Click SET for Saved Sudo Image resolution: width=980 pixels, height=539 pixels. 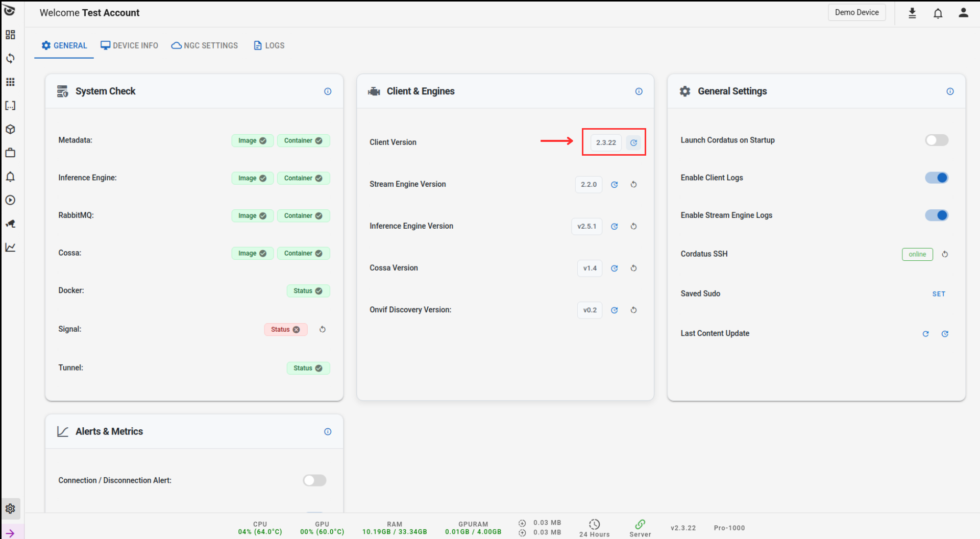click(x=939, y=294)
